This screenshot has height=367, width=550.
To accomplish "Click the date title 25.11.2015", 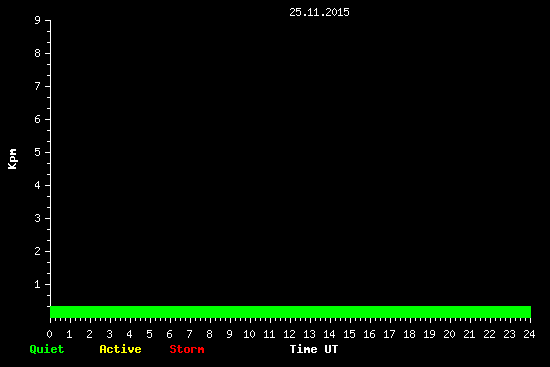I will [x=319, y=12].
